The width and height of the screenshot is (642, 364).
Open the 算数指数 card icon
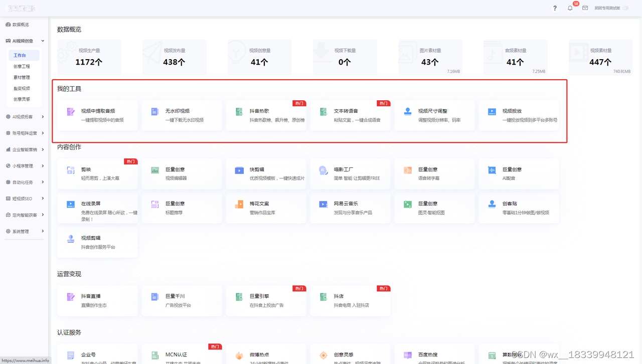(x=492, y=355)
